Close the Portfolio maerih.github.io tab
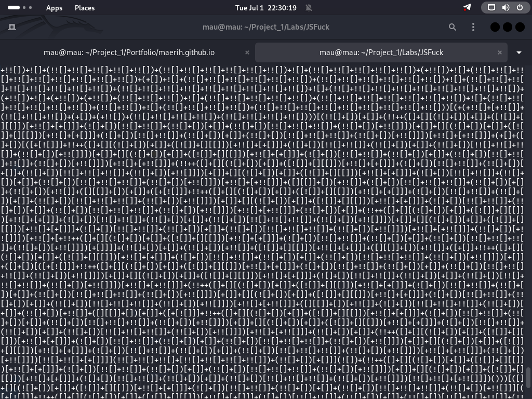Screen dimensions: 532x399 pos(247,52)
